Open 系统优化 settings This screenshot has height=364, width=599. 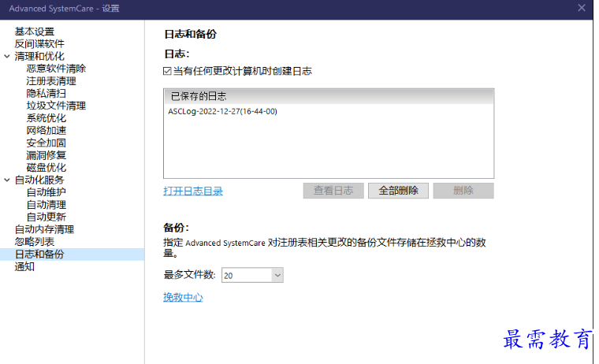point(47,118)
